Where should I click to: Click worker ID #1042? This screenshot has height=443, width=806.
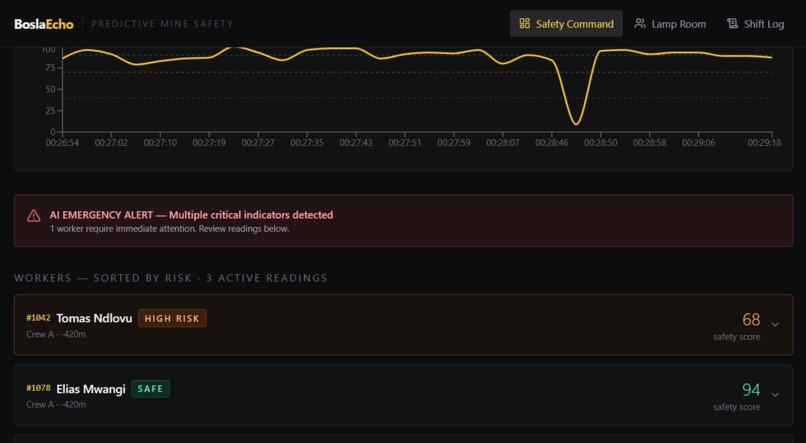tap(39, 318)
